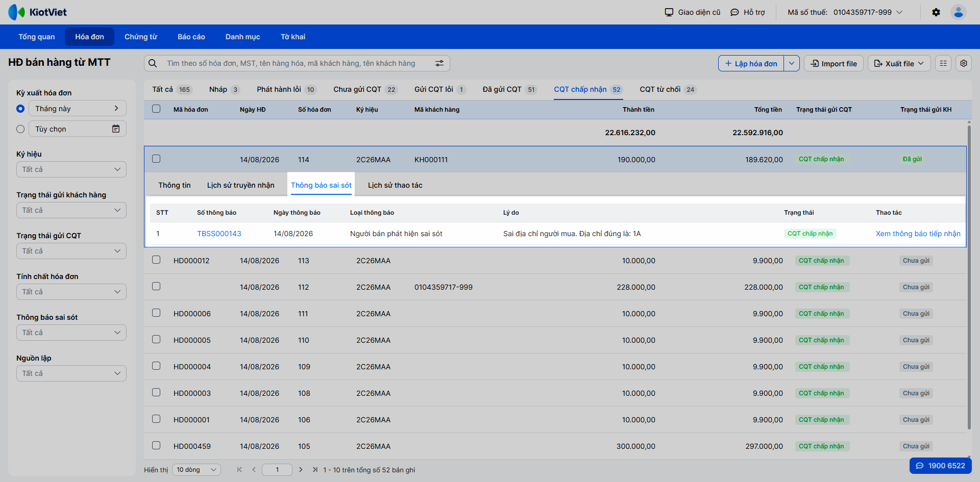Change rows per page 10 dòng
The image size is (980, 482).
(x=197, y=470)
